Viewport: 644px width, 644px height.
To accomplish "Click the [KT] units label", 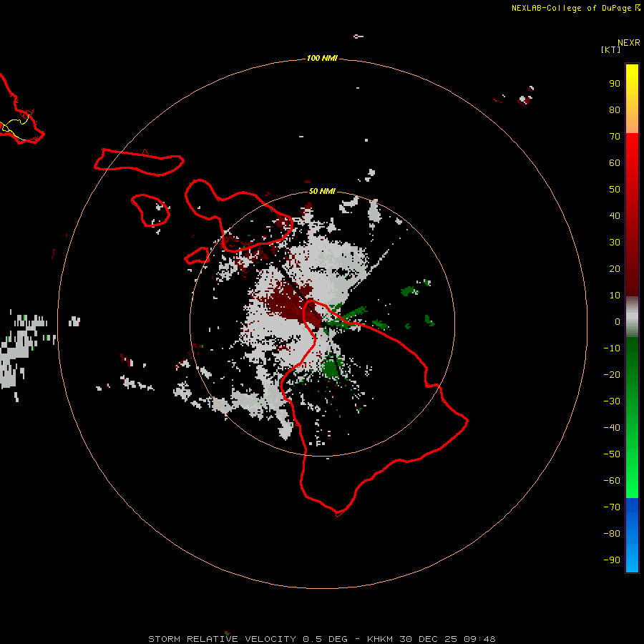I will [611, 49].
